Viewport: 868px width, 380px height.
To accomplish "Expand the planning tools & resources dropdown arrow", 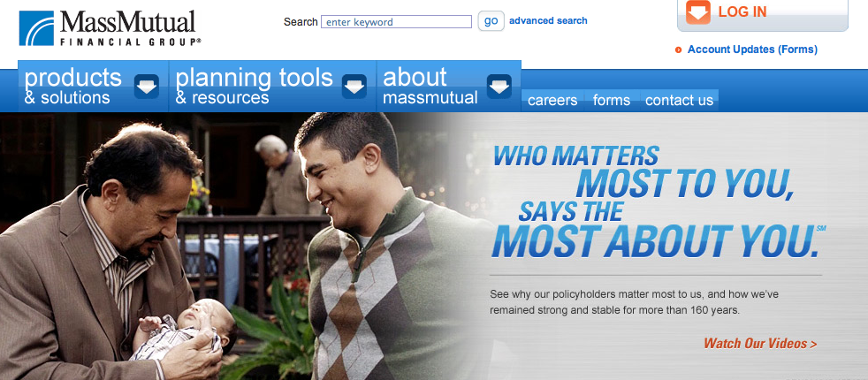I will [x=354, y=87].
